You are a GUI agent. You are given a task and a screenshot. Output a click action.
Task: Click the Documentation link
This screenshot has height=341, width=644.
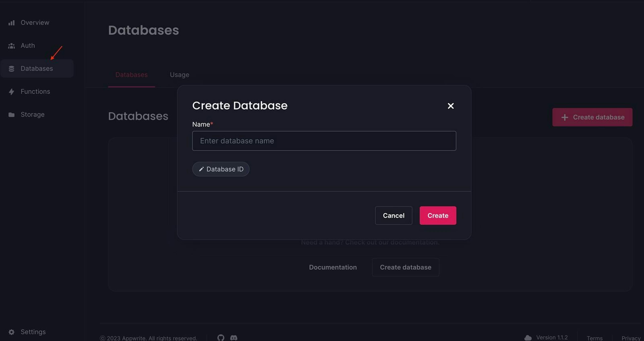click(x=333, y=267)
